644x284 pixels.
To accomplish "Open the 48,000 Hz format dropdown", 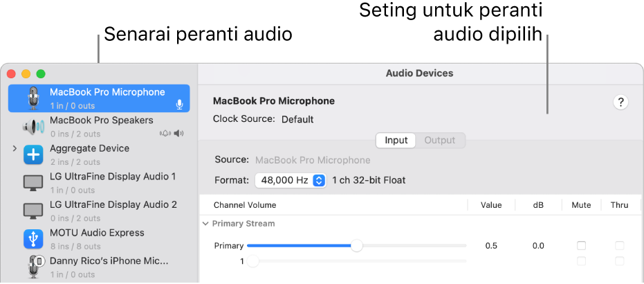I will [x=290, y=180].
